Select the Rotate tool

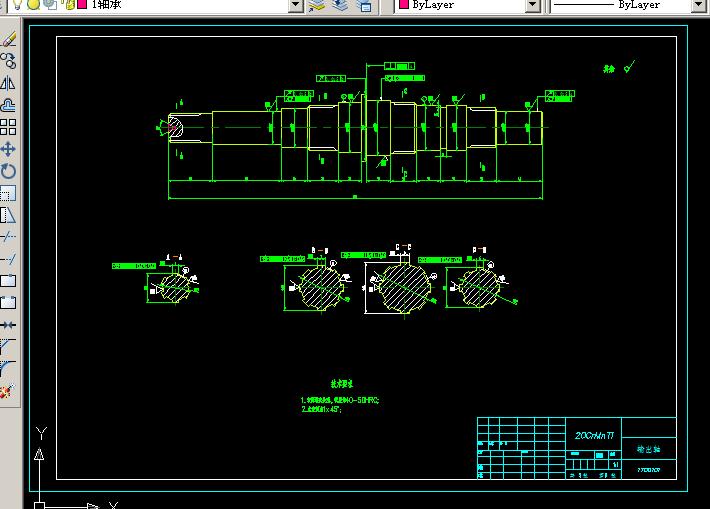[8, 171]
